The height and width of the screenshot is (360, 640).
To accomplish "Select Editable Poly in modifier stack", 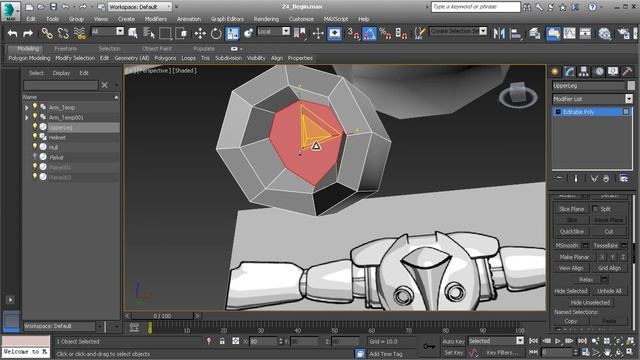I will 592,112.
